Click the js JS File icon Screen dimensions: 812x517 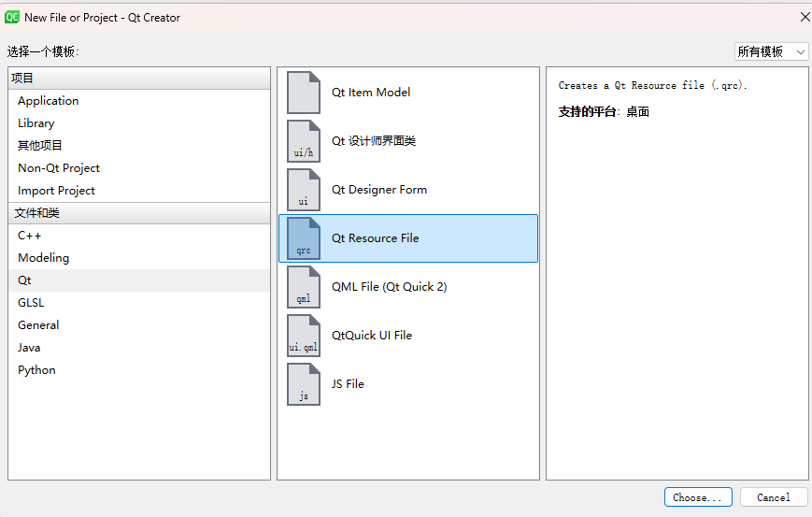click(304, 384)
